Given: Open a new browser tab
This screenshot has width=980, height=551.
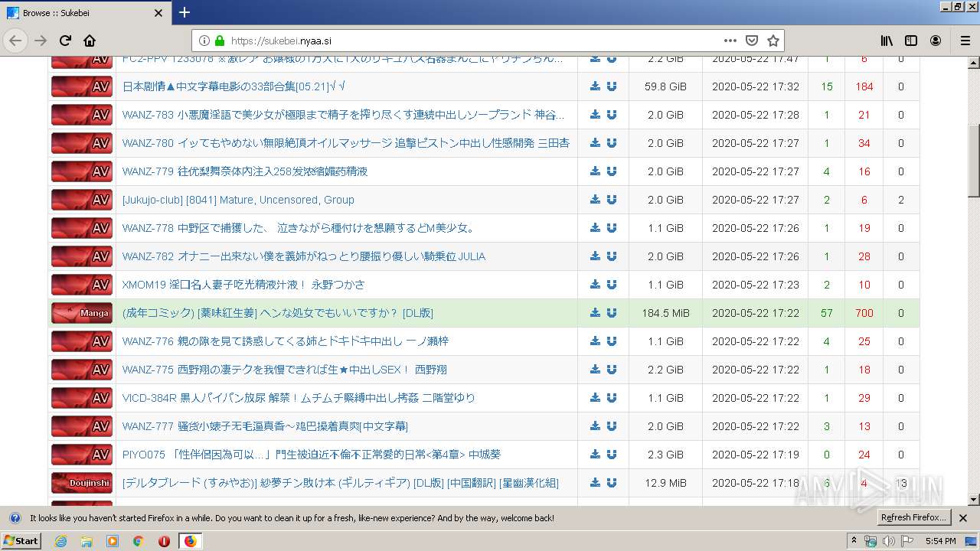Looking at the screenshot, I should pyautogui.click(x=185, y=12).
